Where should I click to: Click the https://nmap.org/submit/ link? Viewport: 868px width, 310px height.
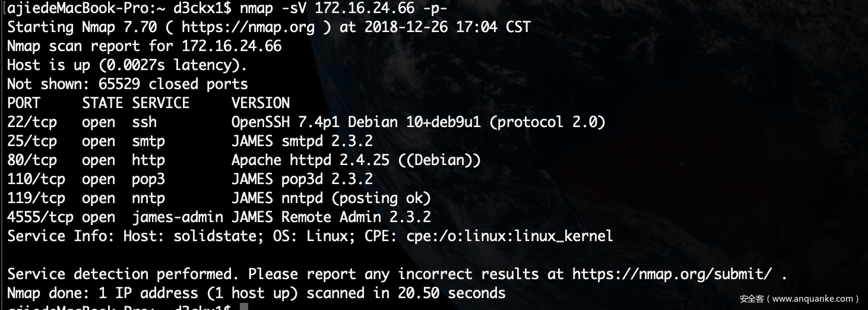click(672, 274)
